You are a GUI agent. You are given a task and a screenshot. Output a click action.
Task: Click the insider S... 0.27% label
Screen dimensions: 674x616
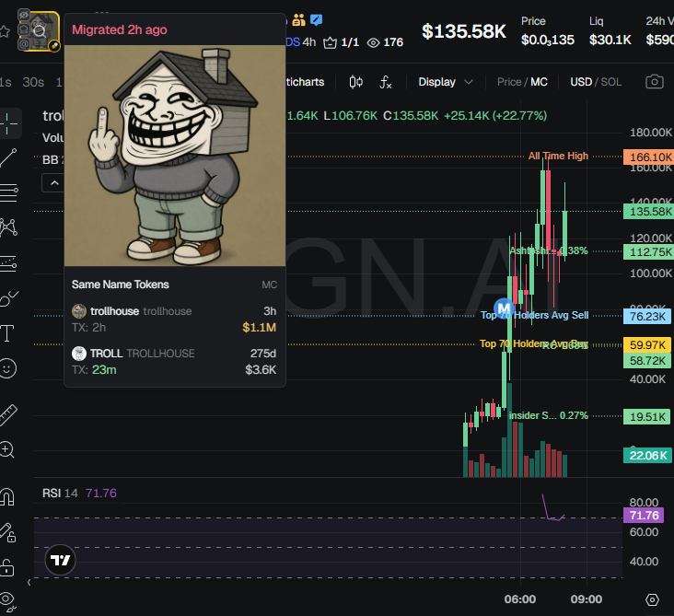point(549,415)
